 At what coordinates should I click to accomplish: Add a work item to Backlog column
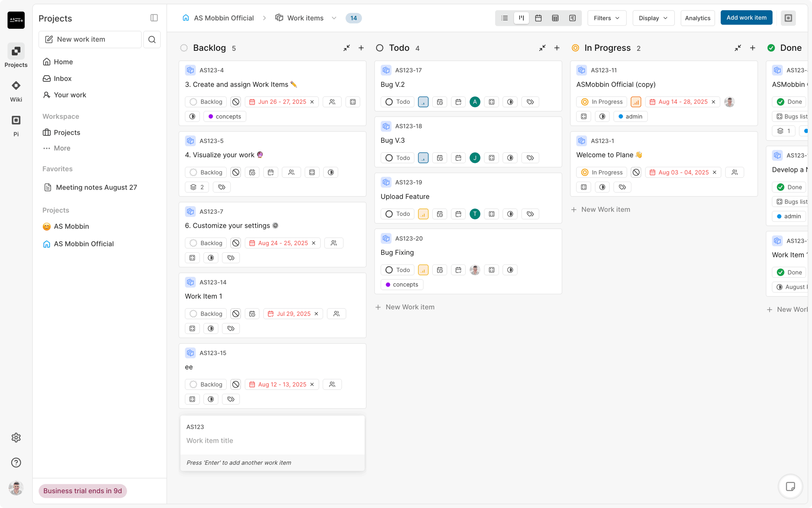(361, 48)
